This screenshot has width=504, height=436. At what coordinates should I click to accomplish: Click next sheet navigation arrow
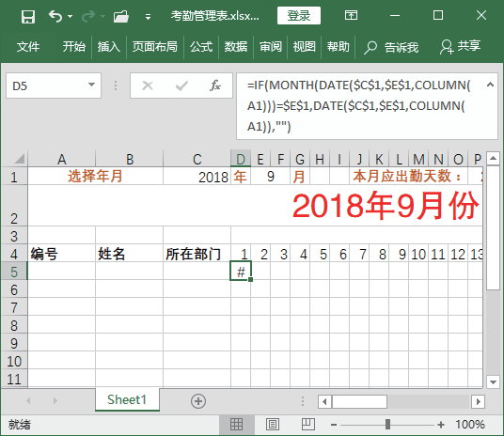pyautogui.click(x=55, y=400)
